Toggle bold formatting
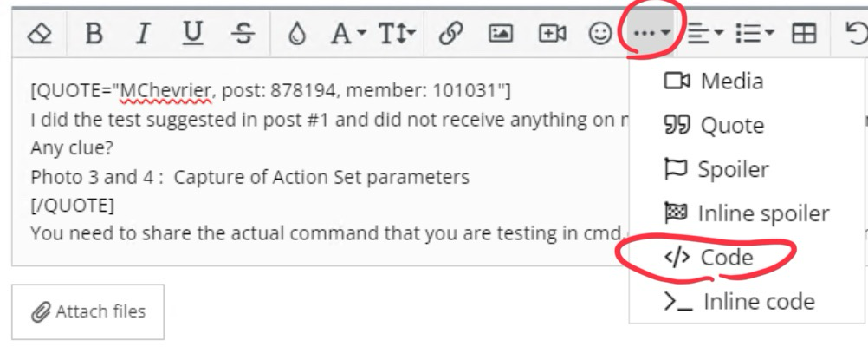 tap(94, 34)
